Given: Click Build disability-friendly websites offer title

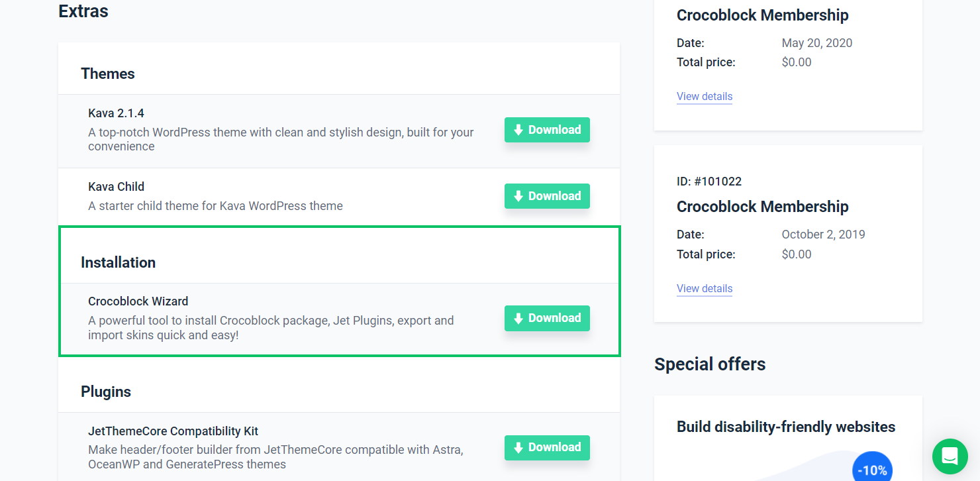Looking at the screenshot, I should pyautogui.click(x=786, y=427).
